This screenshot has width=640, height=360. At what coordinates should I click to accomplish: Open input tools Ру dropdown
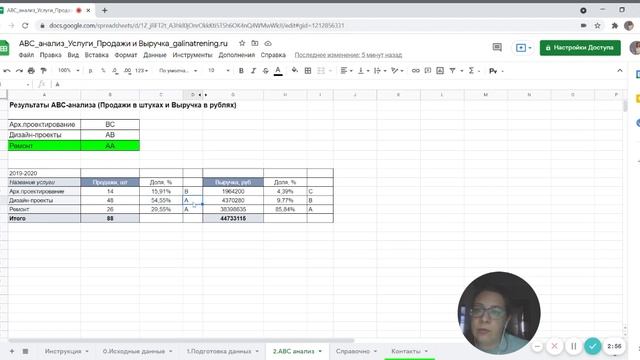pos(496,71)
